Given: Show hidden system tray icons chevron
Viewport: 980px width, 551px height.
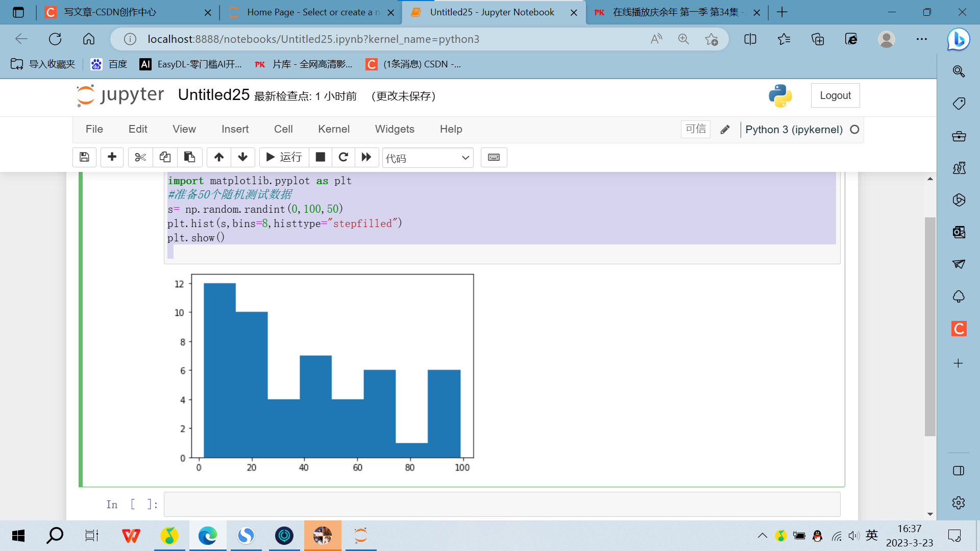Looking at the screenshot, I should (x=762, y=536).
